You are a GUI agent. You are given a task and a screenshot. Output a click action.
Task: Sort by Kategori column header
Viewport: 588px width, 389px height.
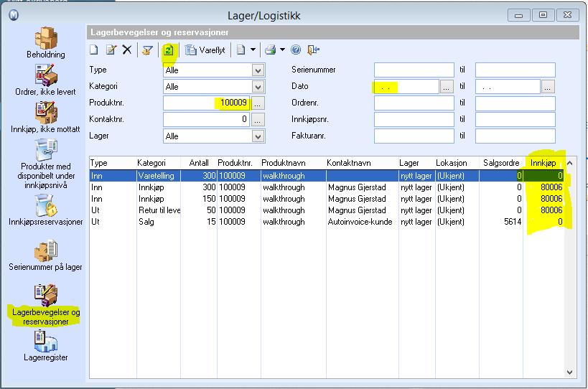159,163
